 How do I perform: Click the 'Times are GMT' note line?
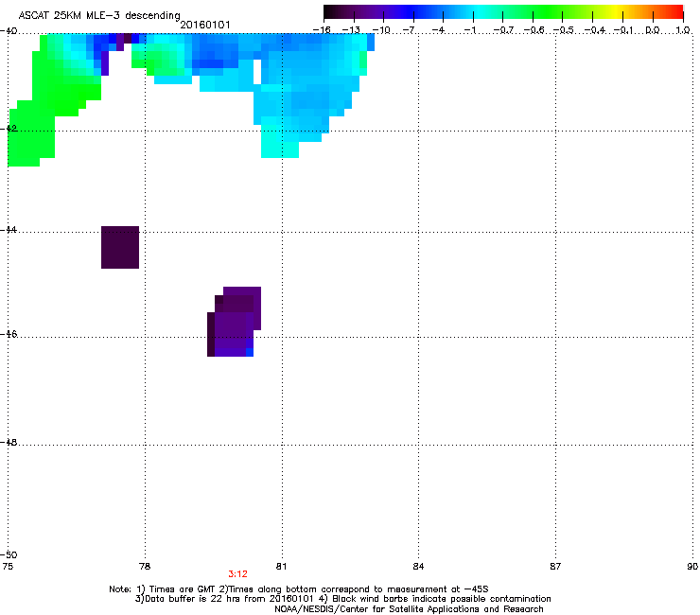click(299, 589)
